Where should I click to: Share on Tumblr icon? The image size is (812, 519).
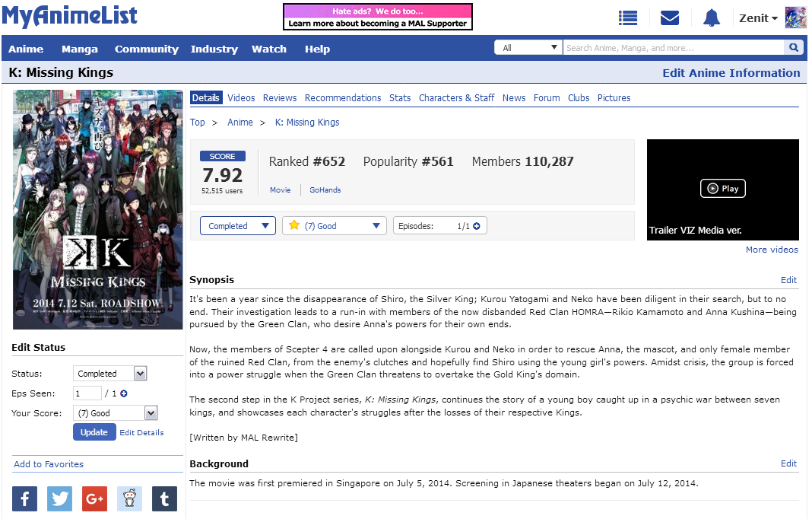tap(164, 499)
